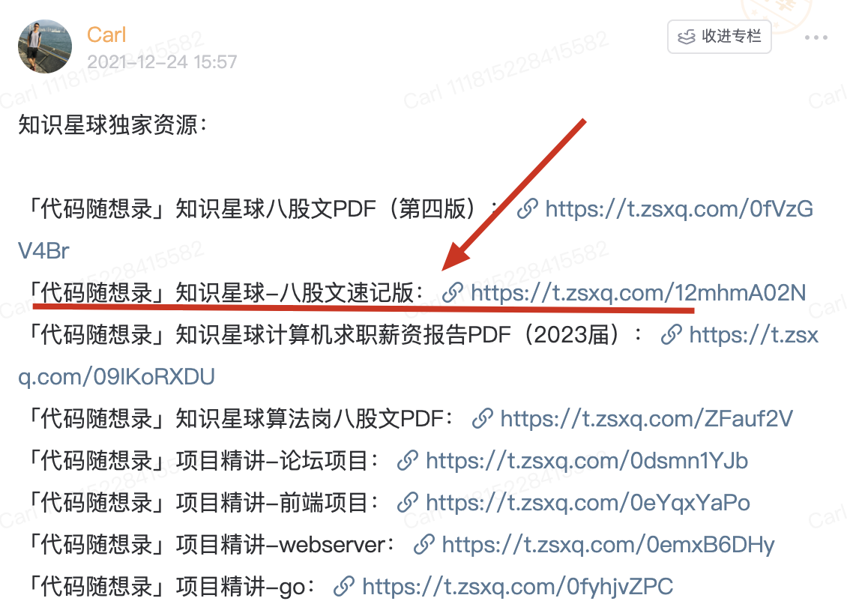
Task: Click the post timestamp 2021-12-24 15:57
Action: (162, 62)
